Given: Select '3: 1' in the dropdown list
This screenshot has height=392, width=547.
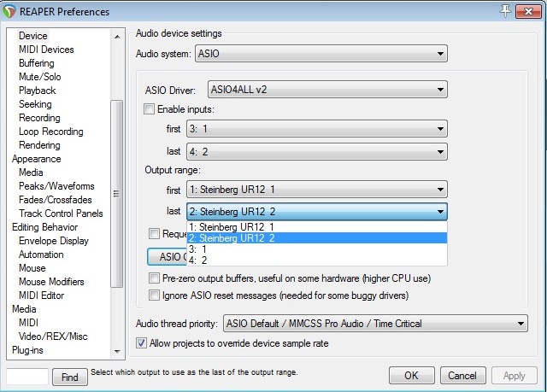Looking at the screenshot, I should point(317,249).
